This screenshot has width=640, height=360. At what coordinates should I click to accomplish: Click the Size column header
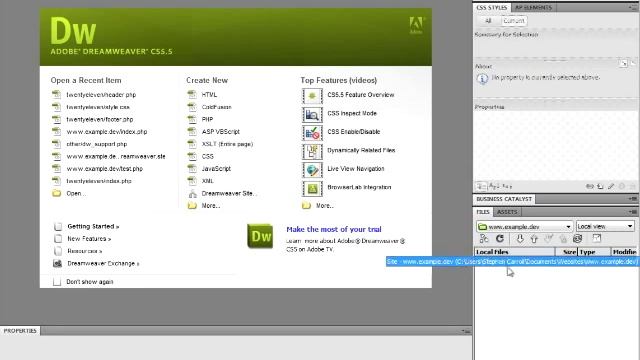point(566,252)
